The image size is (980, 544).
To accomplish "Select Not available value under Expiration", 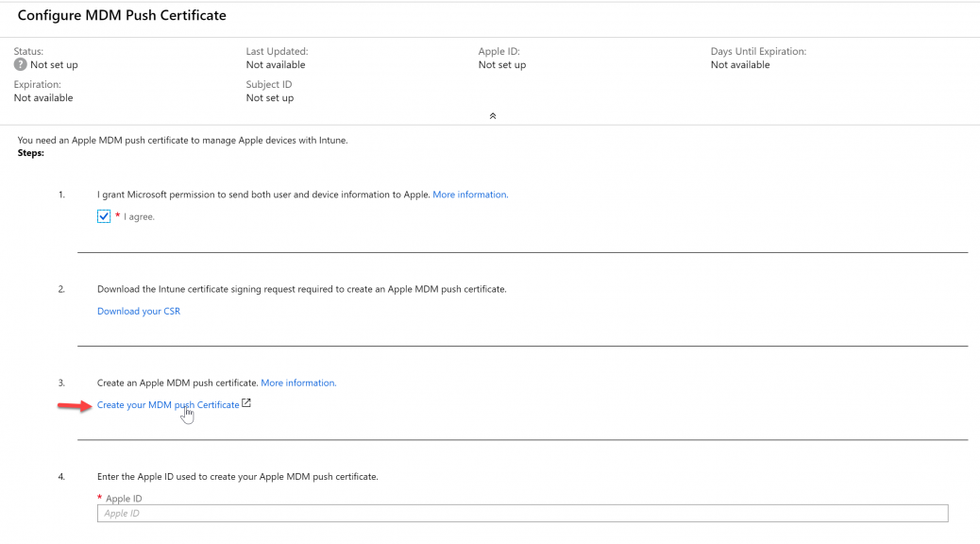I will tap(43, 97).
